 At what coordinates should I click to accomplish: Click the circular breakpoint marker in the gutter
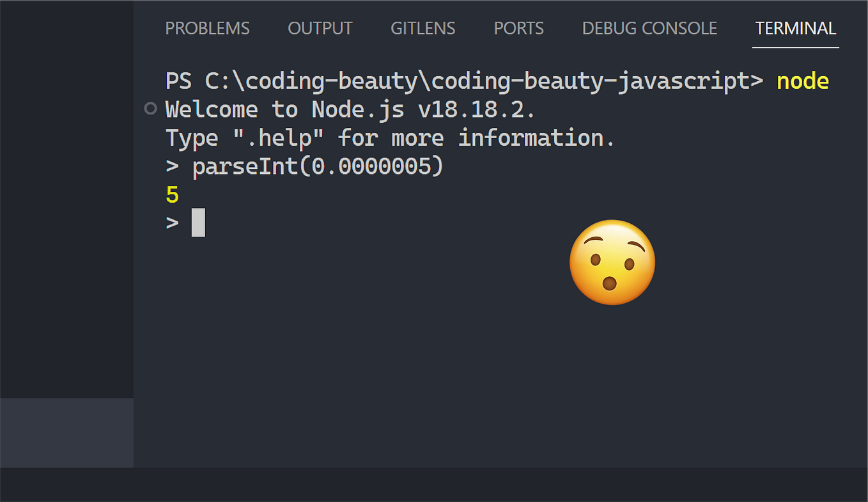150,109
